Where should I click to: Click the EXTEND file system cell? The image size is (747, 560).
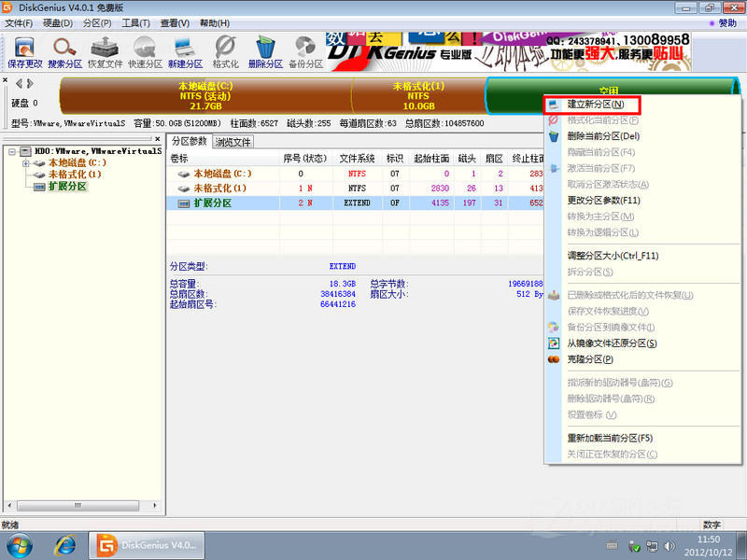point(357,203)
